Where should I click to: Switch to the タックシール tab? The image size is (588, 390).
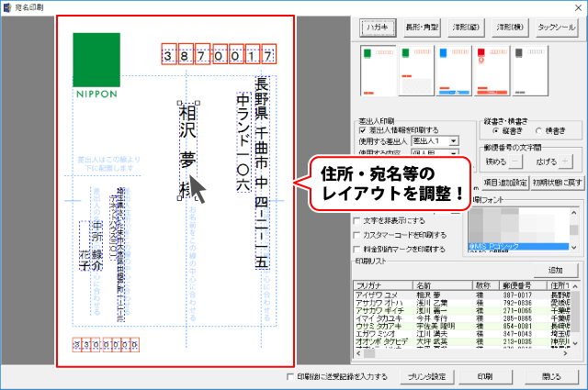pyautogui.click(x=555, y=26)
